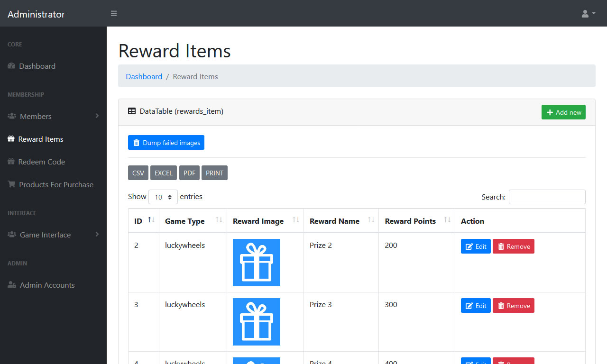Screen dimensions: 607x364
Task: Switch to the Redeem Code section
Action: (x=42, y=162)
